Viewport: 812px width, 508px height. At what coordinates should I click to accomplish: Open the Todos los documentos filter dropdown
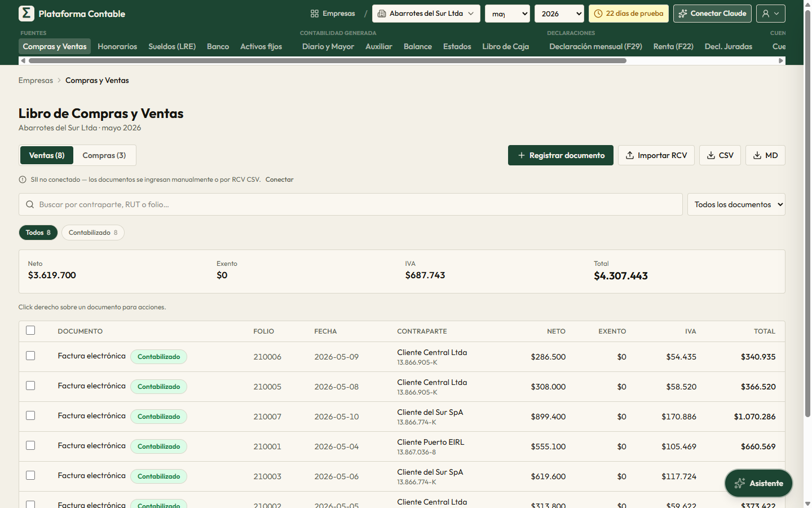[x=736, y=204]
